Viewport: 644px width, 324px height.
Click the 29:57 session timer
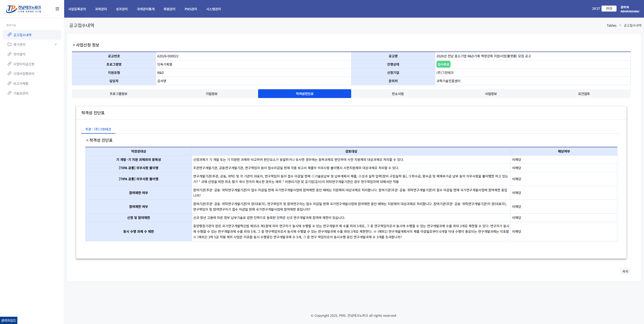(596, 9)
